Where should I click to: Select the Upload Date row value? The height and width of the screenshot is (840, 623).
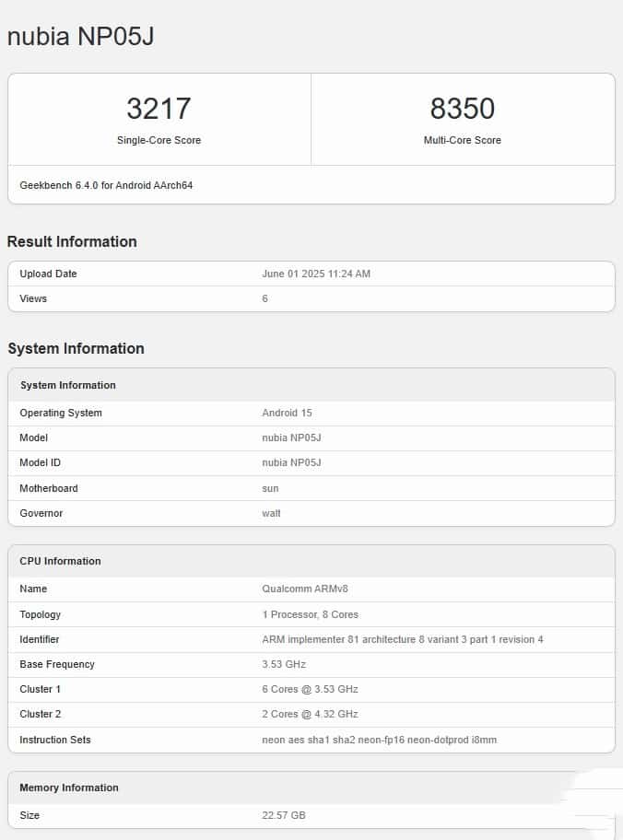316,274
